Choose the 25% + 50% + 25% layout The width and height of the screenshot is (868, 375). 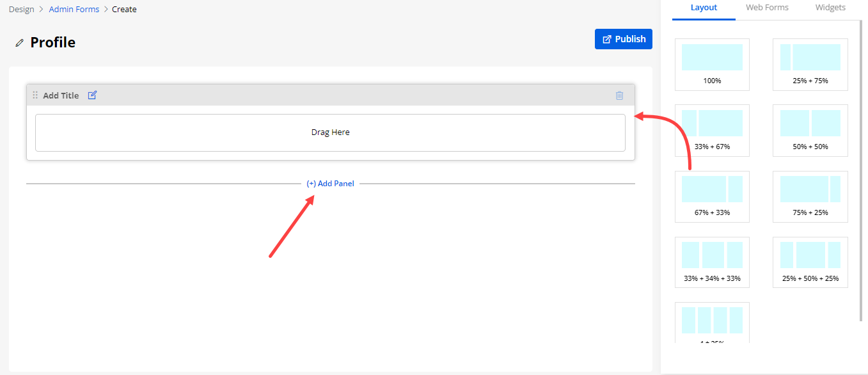(810, 262)
